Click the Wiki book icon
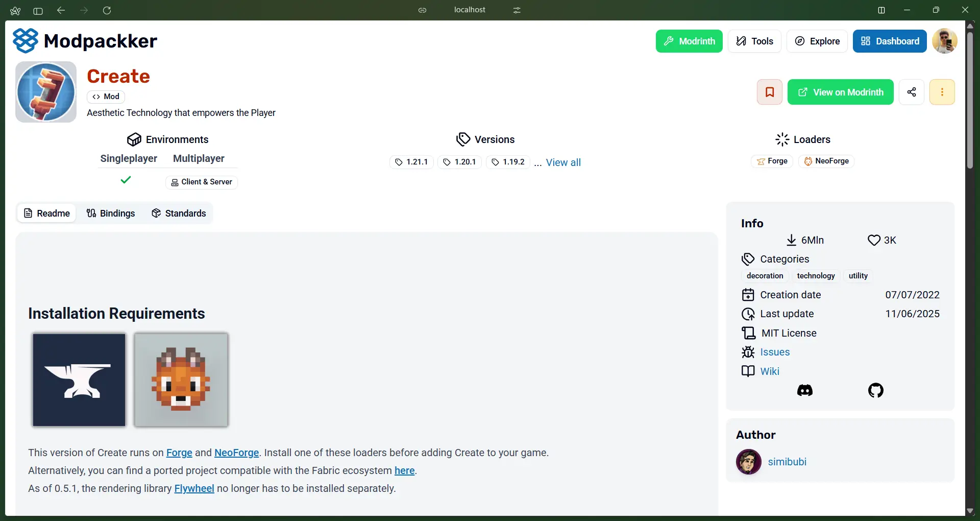This screenshot has height=521, width=980. [x=748, y=371]
